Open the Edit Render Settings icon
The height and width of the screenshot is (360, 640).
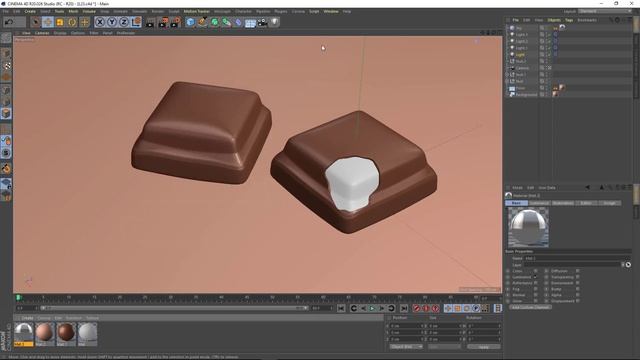(175, 22)
